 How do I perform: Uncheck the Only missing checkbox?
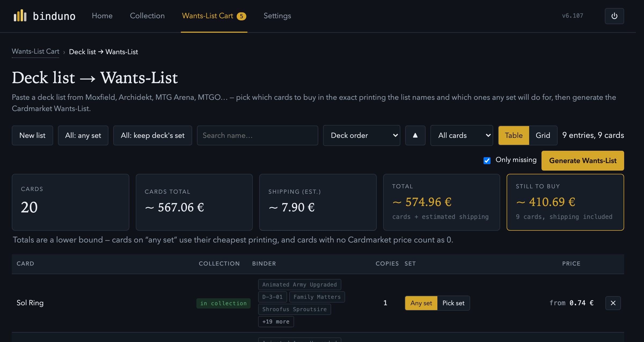(x=487, y=160)
